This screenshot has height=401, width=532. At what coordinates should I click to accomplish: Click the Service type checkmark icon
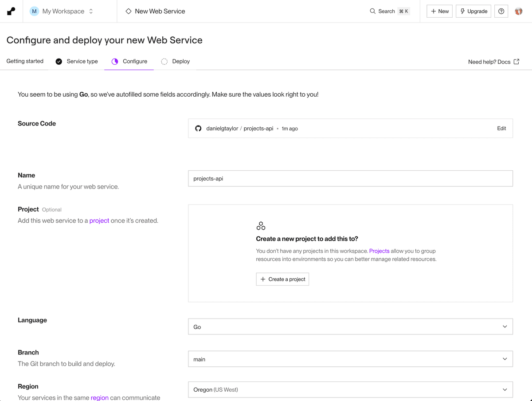[x=59, y=62]
